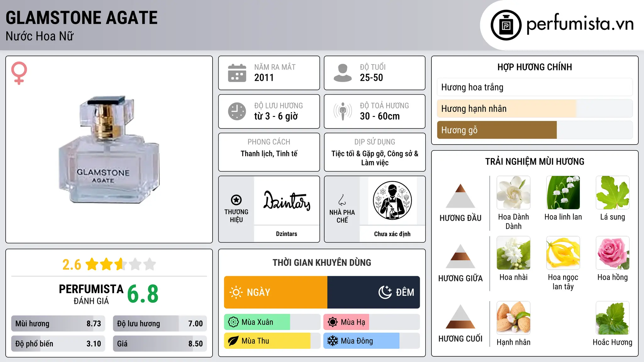The height and width of the screenshot is (362, 644).
Task: Click the sun icon for Mùa Hạ
Action: pyautogui.click(x=333, y=322)
